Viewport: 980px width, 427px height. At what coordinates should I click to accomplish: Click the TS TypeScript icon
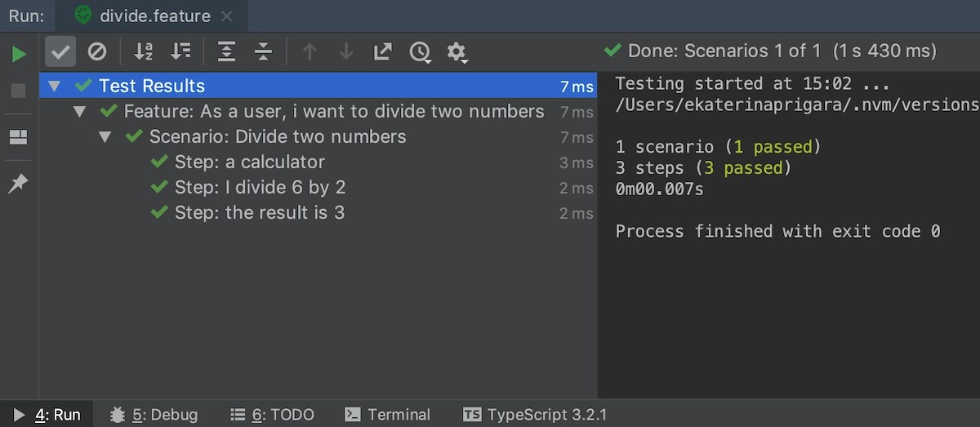click(x=472, y=415)
